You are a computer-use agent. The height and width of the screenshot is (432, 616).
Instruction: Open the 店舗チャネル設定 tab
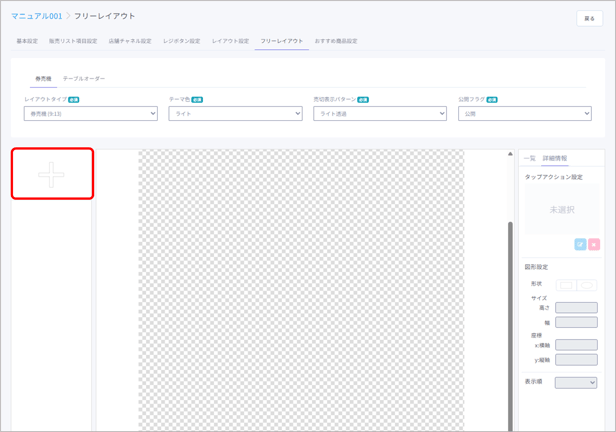[x=130, y=41]
